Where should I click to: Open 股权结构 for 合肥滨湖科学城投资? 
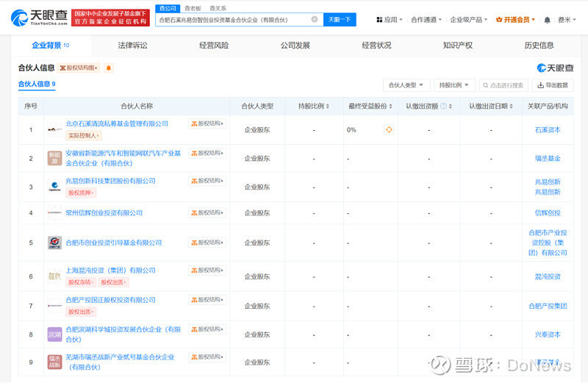[207, 329]
